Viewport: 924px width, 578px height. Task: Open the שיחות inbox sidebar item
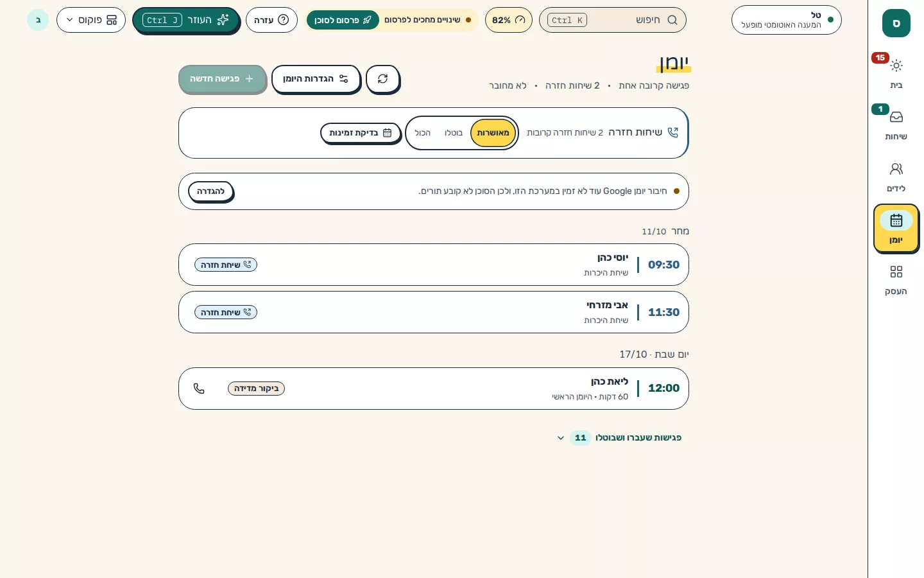click(x=896, y=125)
